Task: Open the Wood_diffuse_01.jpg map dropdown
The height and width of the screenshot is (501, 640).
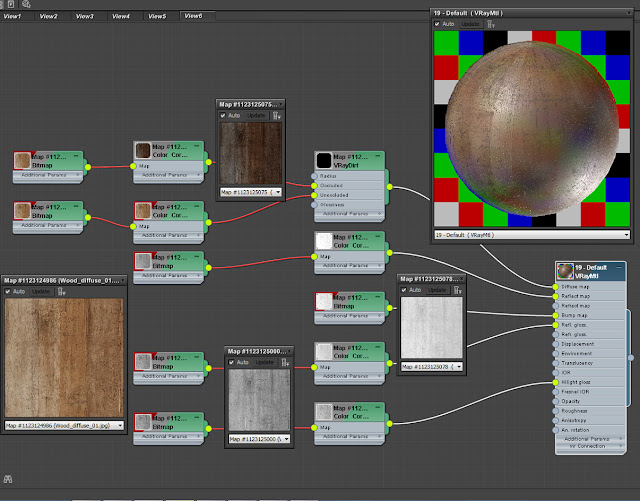Action: (120, 425)
